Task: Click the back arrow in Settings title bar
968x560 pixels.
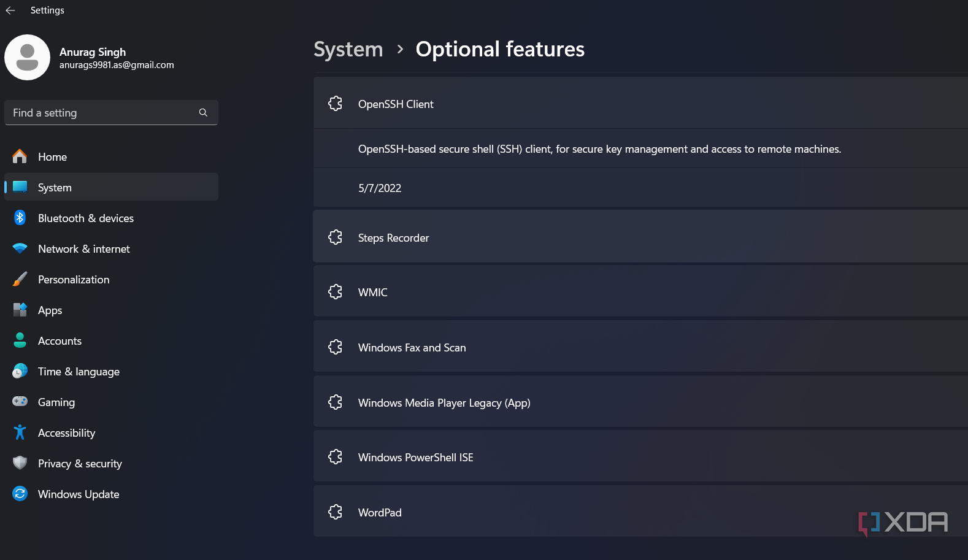Action: tap(10, 10)
